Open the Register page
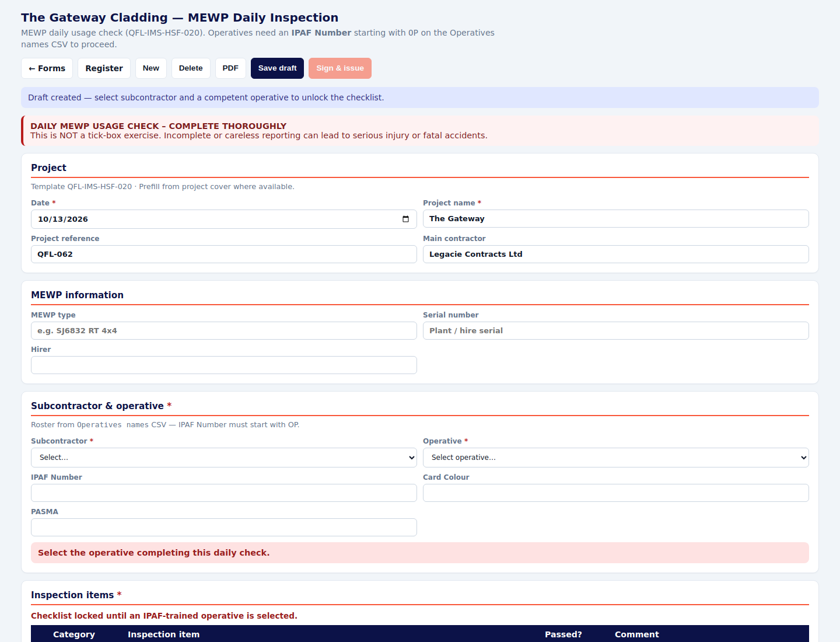840x642 pixels. [x=104, y=68]
